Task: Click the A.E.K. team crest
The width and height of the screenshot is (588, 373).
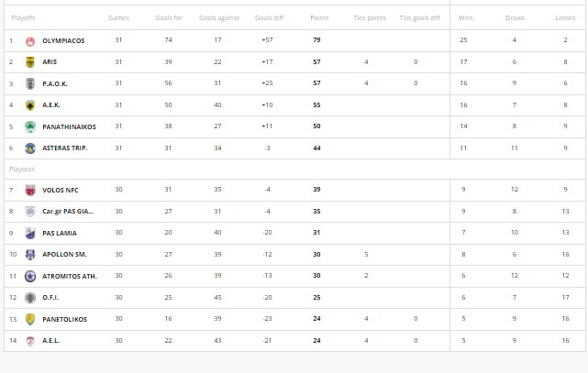Action: (x=29, y=105)
